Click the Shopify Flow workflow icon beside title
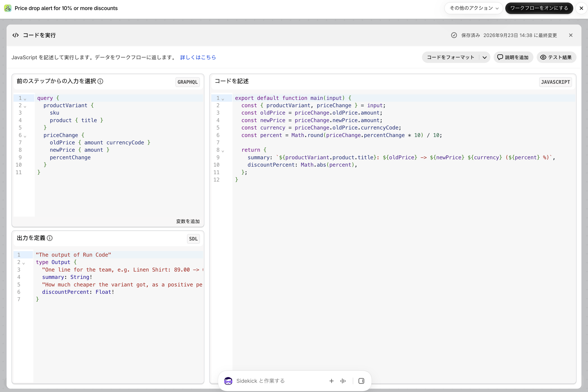 8,8
